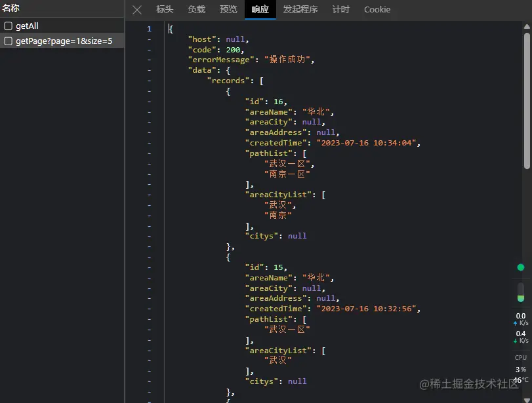Click the 46°C temperature readout
Screen dimensions: 532x403
(x=521, y=380)
